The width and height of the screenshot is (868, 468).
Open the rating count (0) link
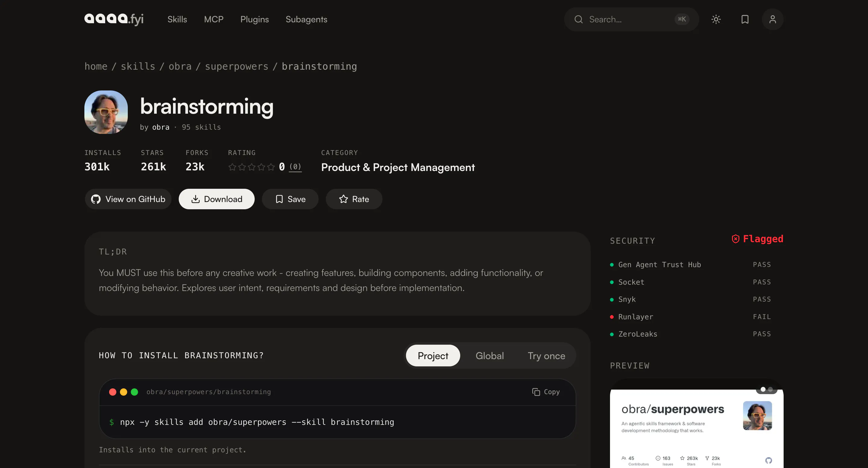click(x=295, y=166)
